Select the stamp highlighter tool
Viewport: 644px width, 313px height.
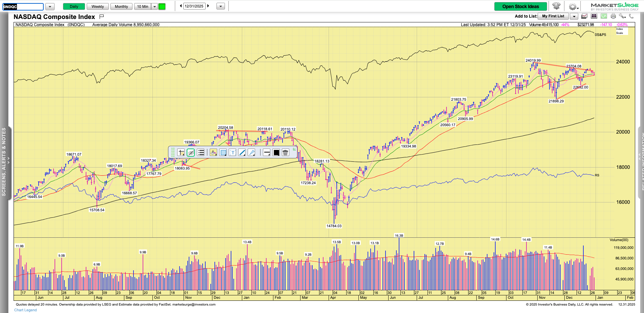click(x=213, y=153)
